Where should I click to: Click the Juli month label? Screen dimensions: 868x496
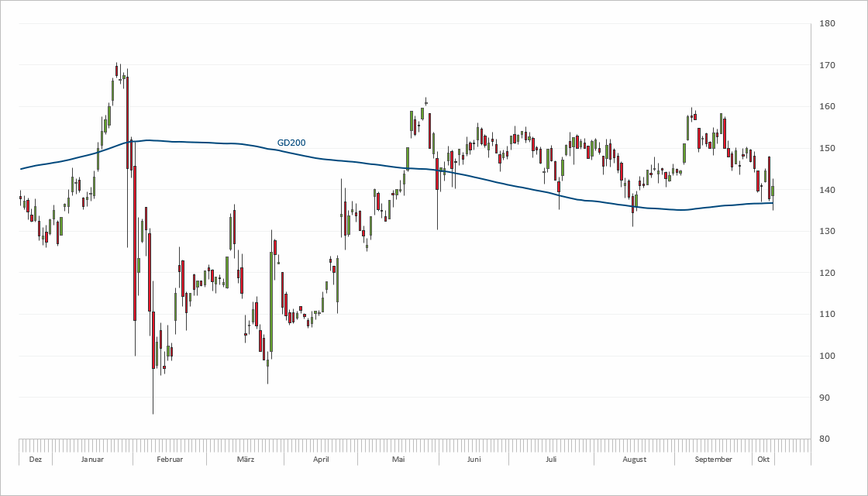coord(551,460)
